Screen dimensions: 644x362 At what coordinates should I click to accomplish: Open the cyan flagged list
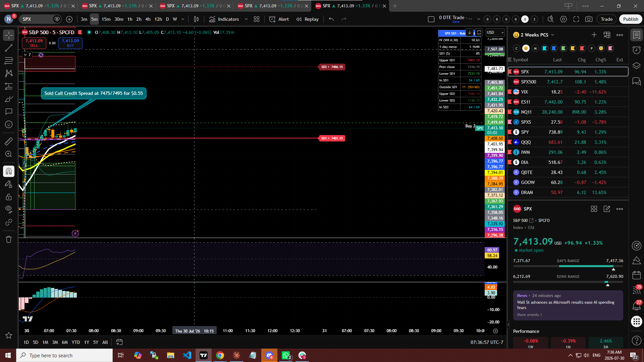(x=545, y=48)
